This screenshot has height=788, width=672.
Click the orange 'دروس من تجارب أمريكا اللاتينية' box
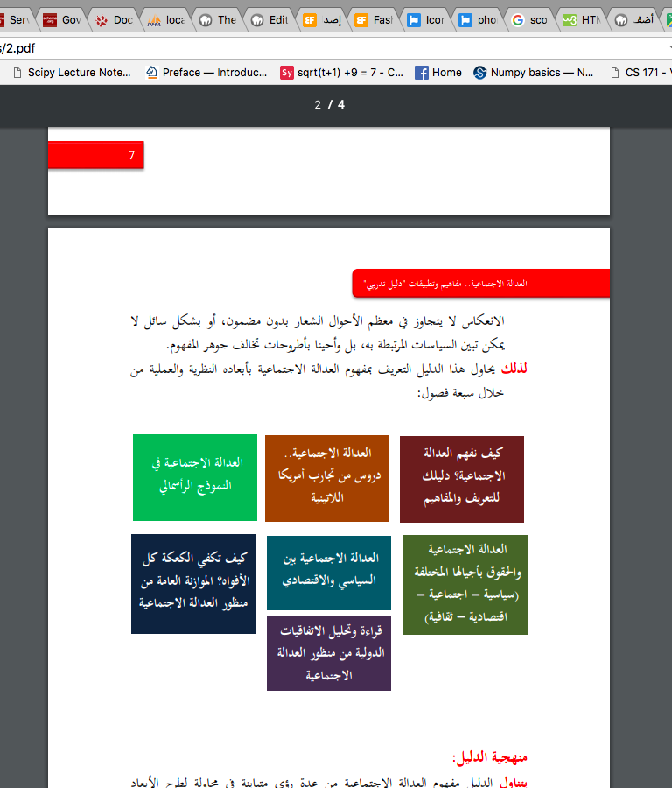pyautogui.click(x=327, y=478)
